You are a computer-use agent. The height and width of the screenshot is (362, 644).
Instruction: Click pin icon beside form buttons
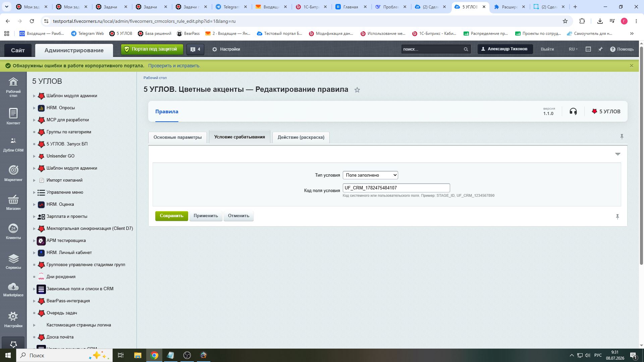618,217
